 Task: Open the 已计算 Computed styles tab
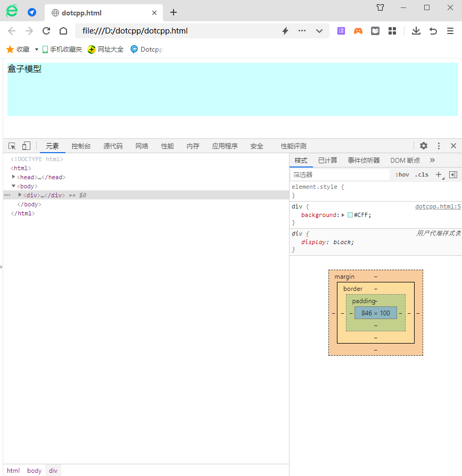click(x=327, y=160)
